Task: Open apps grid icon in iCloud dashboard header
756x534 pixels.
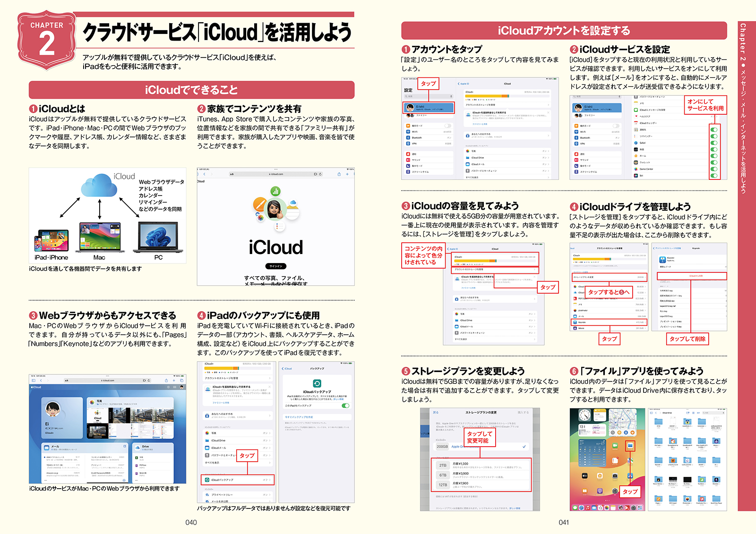Action: click(x=174, y=387)
